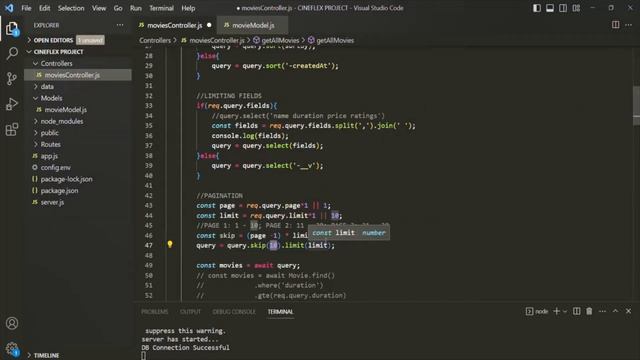
Task: Click the editor vertical scrollbar thumb
Action: click(636, 106)
